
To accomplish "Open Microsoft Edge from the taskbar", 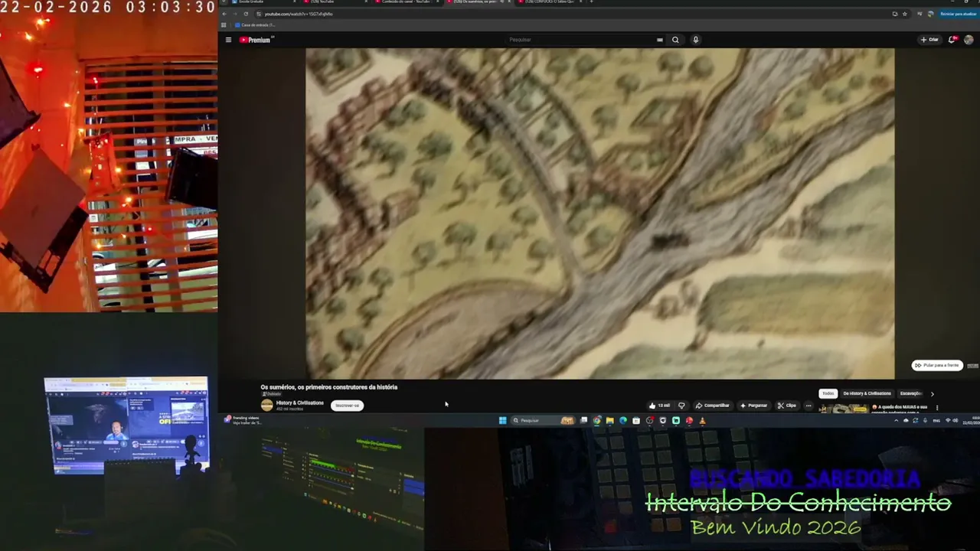I will tap(622, 420).
